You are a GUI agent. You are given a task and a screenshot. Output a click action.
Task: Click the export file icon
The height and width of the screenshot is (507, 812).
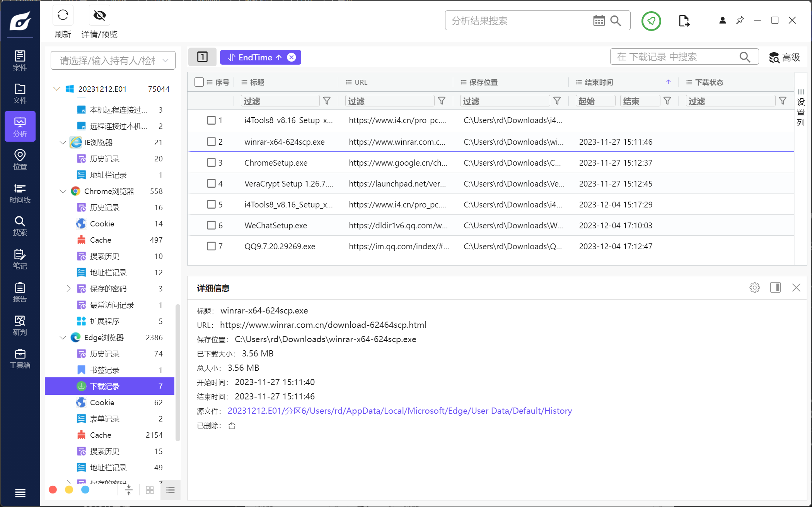684,21
